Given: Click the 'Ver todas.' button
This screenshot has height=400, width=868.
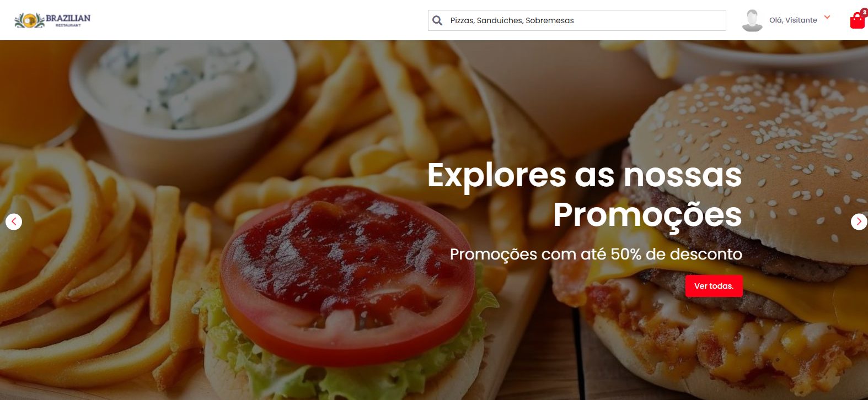Looking at the screenshot, I should point(714,286).
